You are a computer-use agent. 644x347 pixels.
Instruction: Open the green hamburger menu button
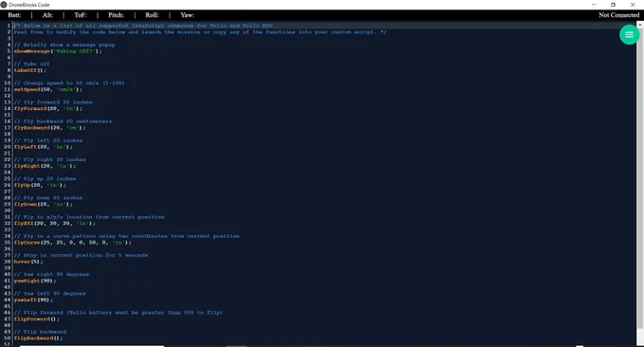click(629, 35)
